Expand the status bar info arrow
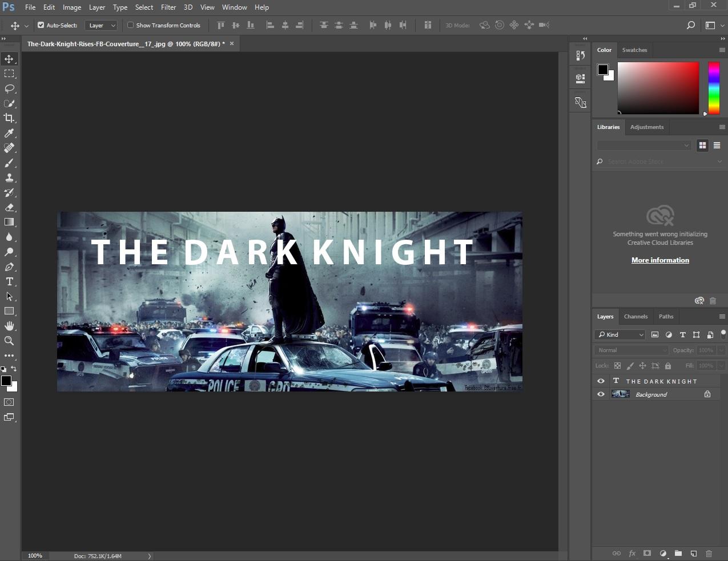The width and height of the screenshot is (728, 561). (x=150, y=556)
